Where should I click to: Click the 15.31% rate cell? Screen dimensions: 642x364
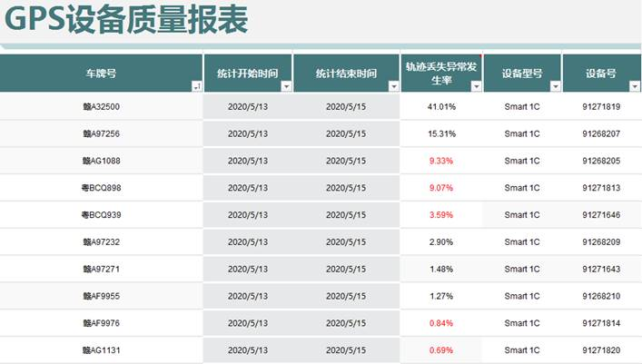click(441, 134)
